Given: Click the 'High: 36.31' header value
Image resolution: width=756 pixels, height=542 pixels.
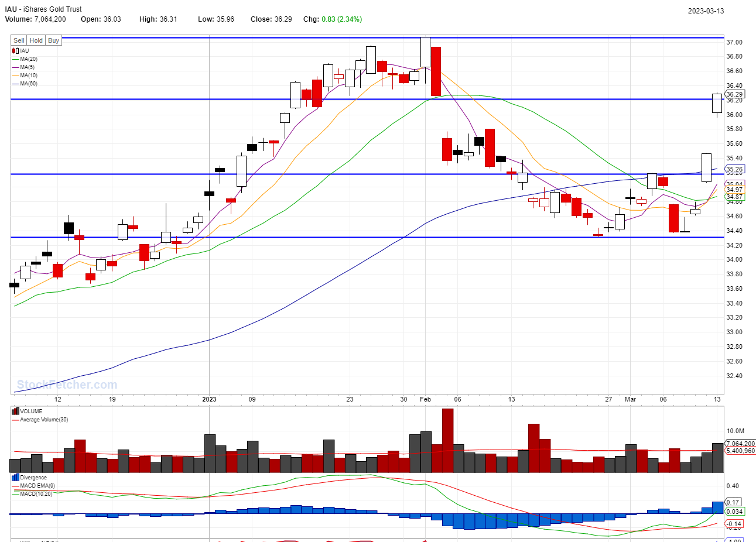Looking at the screenshot, I should pos(158,19).
